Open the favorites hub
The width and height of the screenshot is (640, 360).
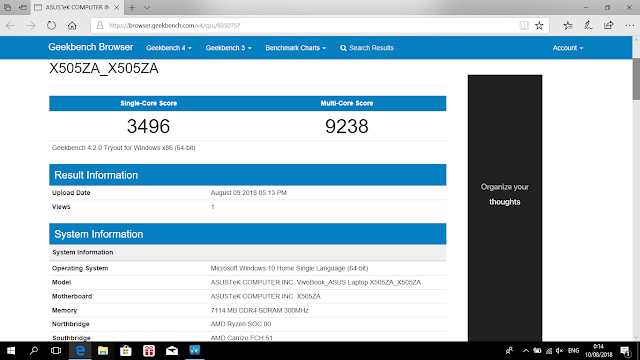(x=568, y=25)
